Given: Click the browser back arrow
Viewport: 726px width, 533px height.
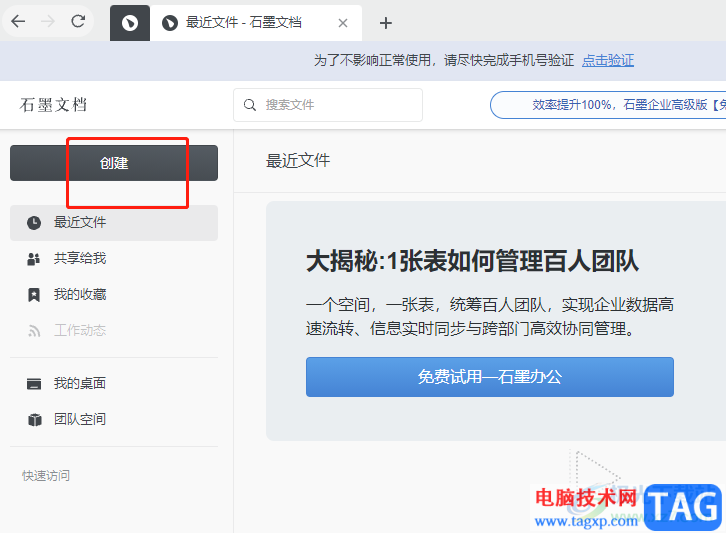Looking at the screenshot, I should point(18,21).
